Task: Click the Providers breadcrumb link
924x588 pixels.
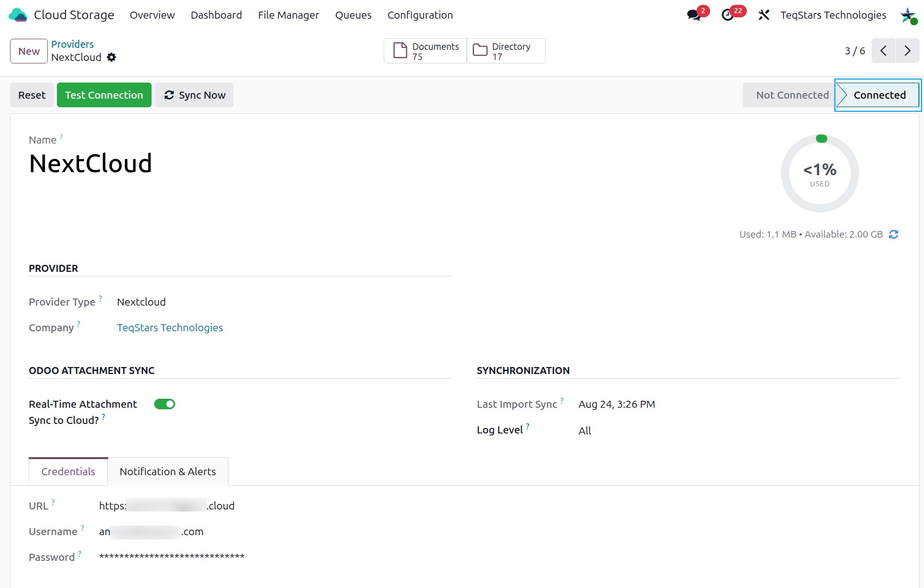Action: [73, 44]
